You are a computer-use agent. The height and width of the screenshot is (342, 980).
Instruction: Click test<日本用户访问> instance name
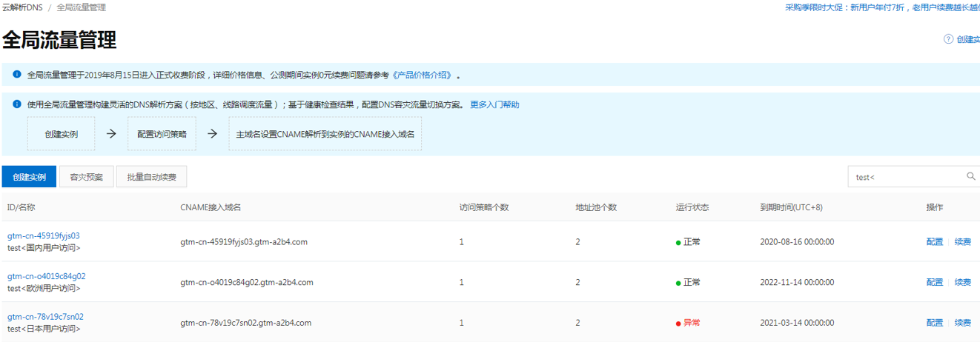click(44, 329)
